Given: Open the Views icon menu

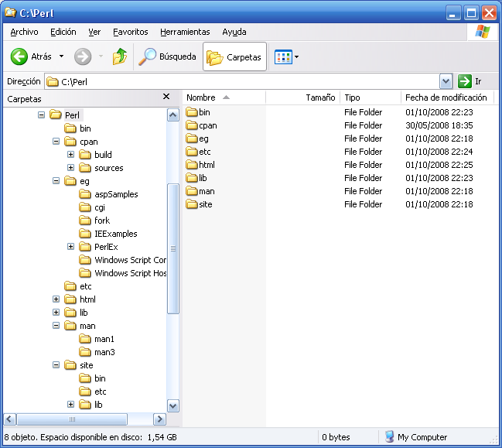Looking at the screenshot, I should click(283, 57).
